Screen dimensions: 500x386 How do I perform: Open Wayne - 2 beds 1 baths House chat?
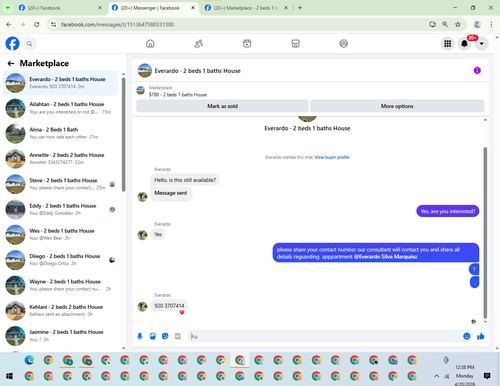coord(60,285)
